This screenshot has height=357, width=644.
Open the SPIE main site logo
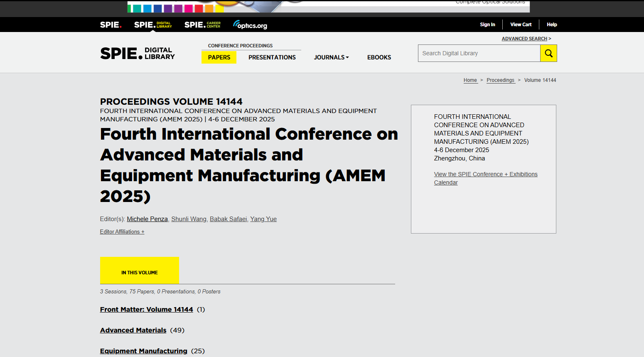[x=111, y=25]
